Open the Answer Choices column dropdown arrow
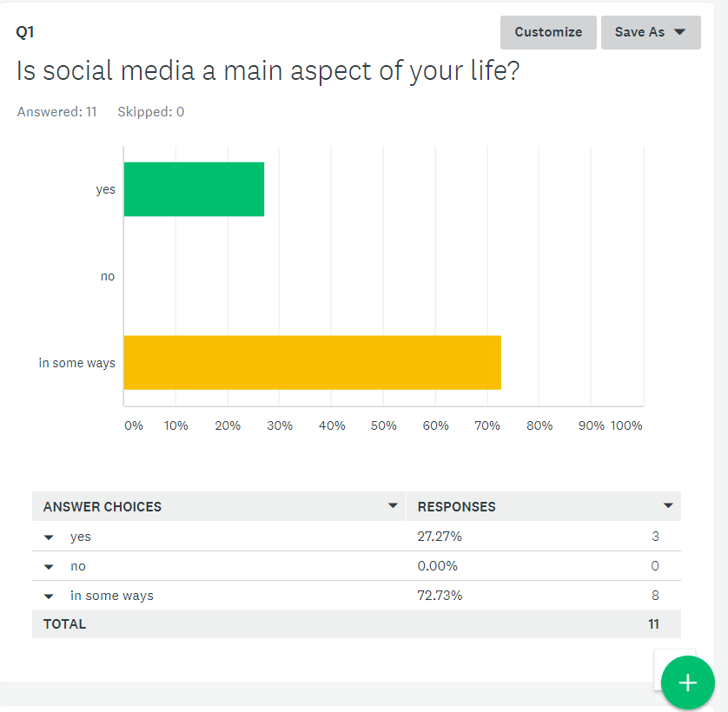 (x=393, y=505)
